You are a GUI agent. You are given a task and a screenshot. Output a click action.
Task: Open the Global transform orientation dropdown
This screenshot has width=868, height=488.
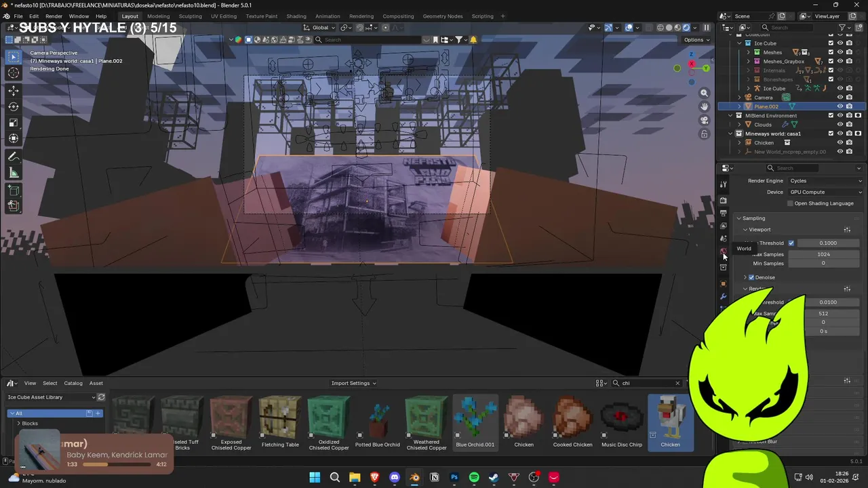(x=320, y=28)
